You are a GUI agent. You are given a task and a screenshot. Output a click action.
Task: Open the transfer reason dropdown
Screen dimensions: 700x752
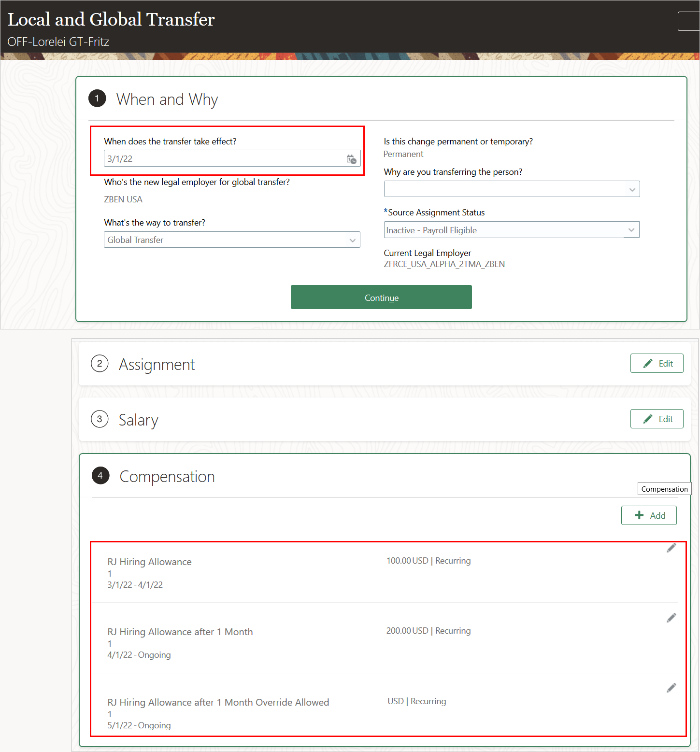[632, 189]
